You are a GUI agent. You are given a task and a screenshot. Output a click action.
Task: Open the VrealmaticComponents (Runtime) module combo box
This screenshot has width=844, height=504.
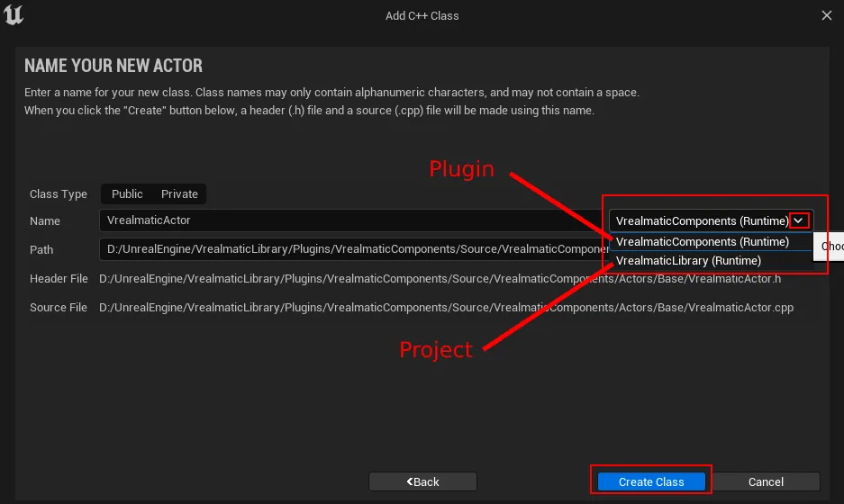pyautogui.click(x=711, y=220)
